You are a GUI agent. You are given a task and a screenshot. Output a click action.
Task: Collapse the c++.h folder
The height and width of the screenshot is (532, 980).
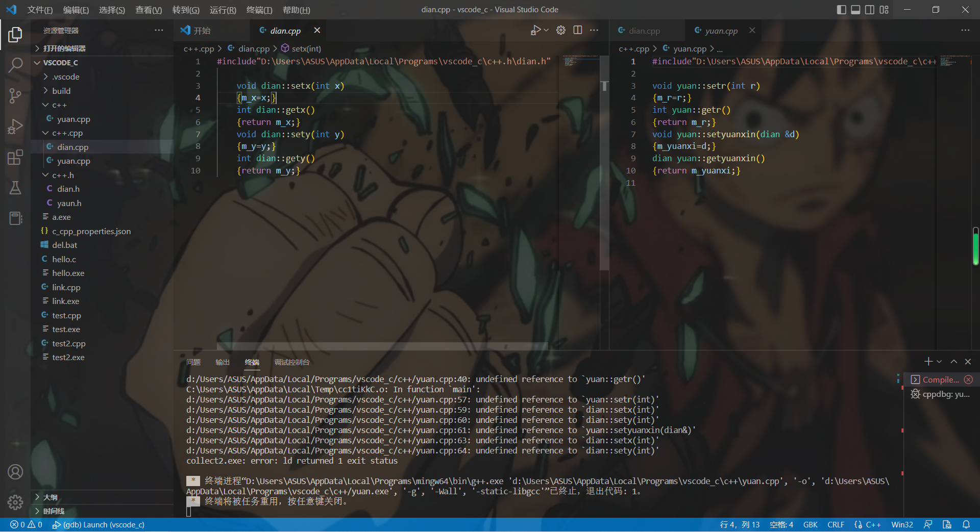click(x=102, y=175)
